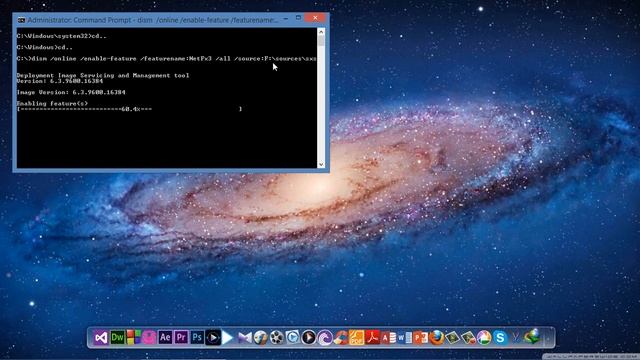Open the light-blue play triangle dock icon
640x360 pixels.
pyautogui.click(x=228, y=338)
